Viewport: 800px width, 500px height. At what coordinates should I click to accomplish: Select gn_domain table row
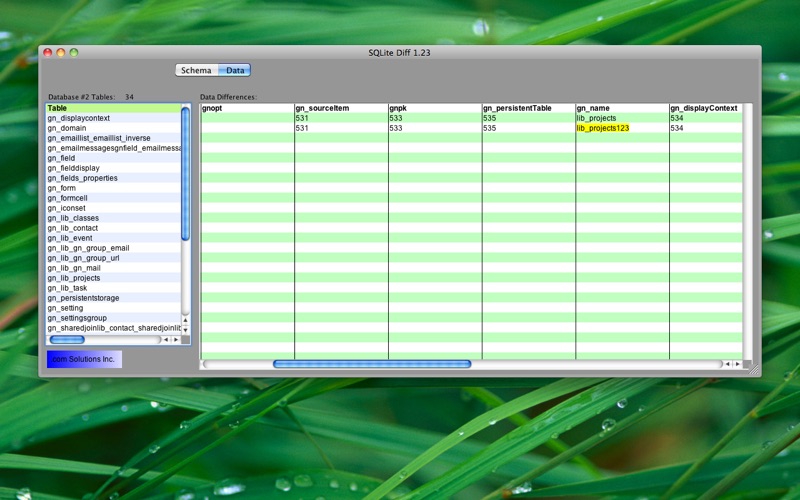114,128
